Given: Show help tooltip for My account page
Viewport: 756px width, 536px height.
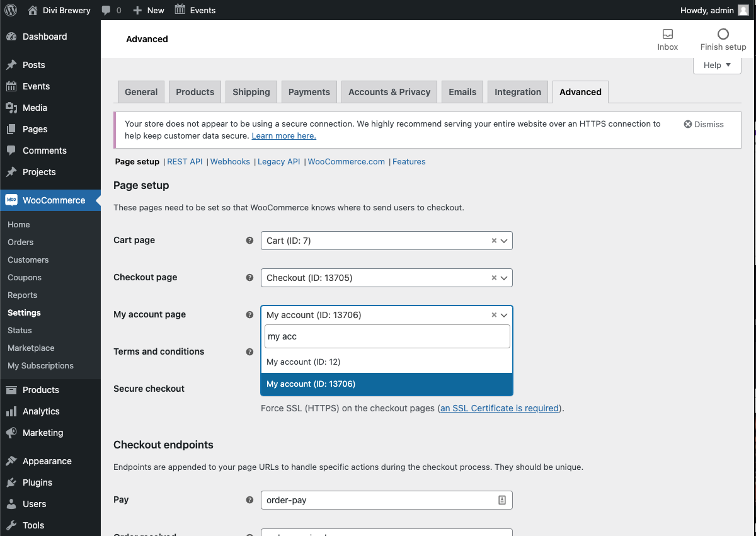Looking at the screenshot, I should (x=249, y=315).
